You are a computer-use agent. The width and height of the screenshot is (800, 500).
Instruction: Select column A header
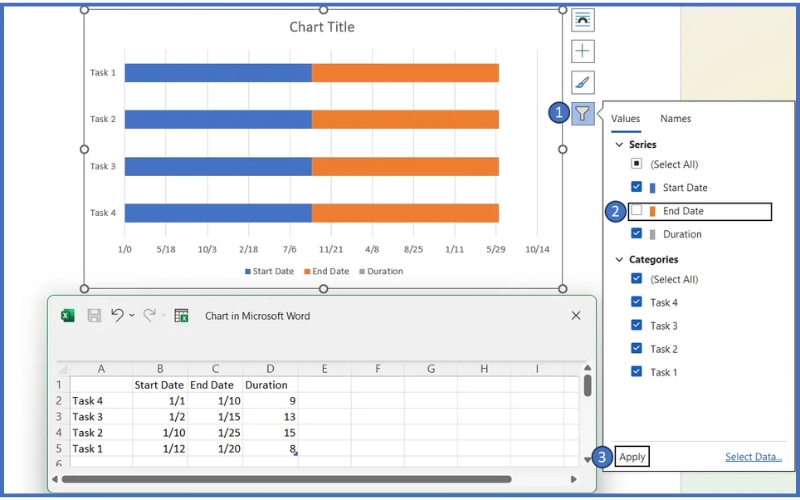(101, 368)
